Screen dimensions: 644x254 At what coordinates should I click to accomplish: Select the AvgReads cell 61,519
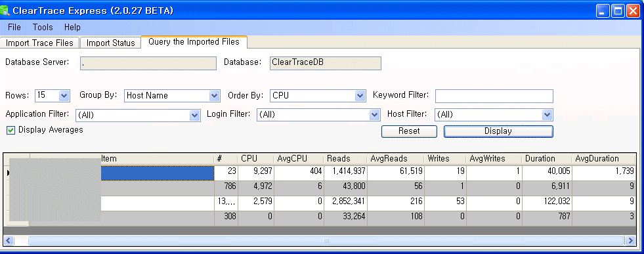(x=395, y=173)
